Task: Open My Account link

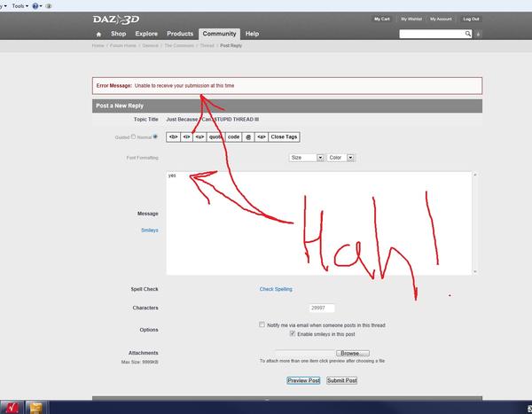Action: point(441,19)
